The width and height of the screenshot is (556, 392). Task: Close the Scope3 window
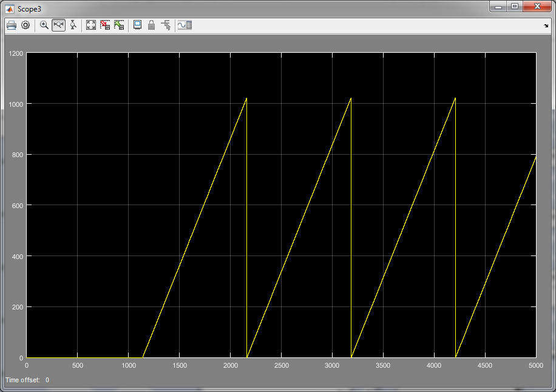click(x=537, y=7)
